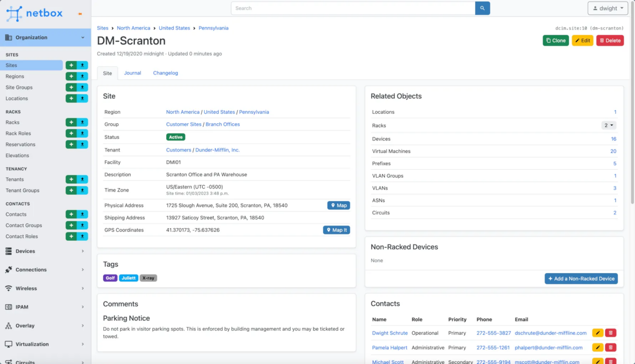Click the search magnifier button
Screen dimensions: 635x364
coord(482,8)
